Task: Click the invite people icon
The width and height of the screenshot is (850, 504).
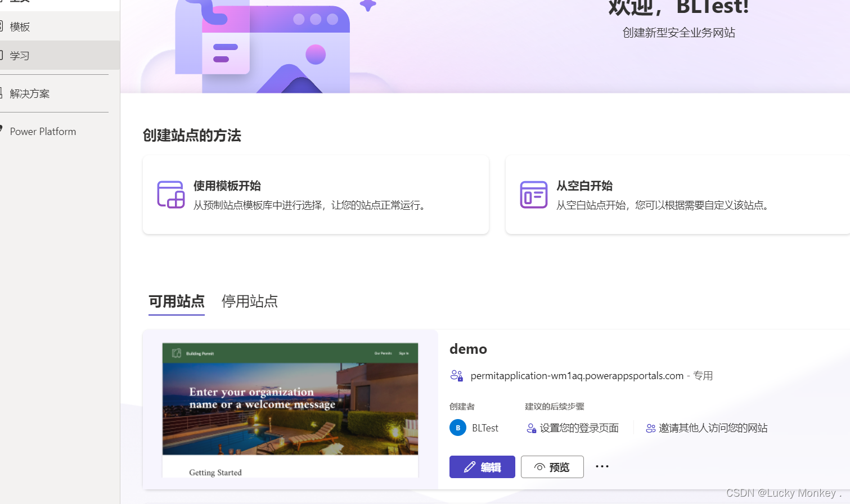Action: pyautogui.click(x=651, y=429)
